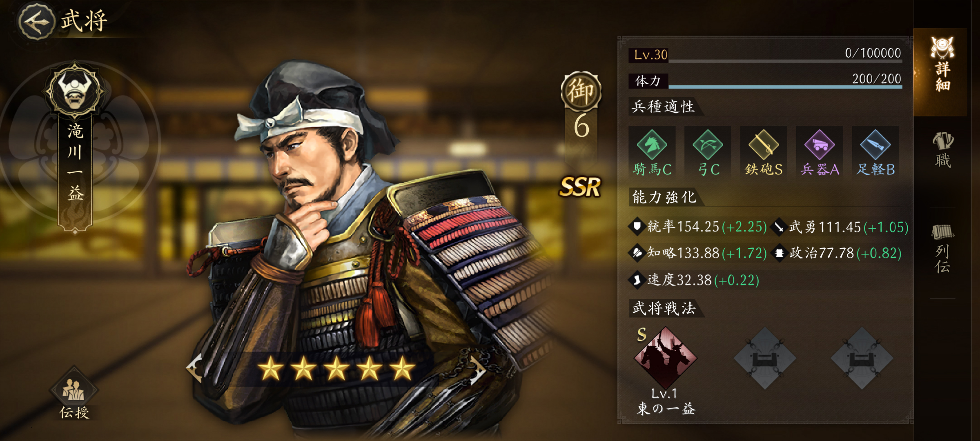Show previous general with left arrow

point(194,368)
